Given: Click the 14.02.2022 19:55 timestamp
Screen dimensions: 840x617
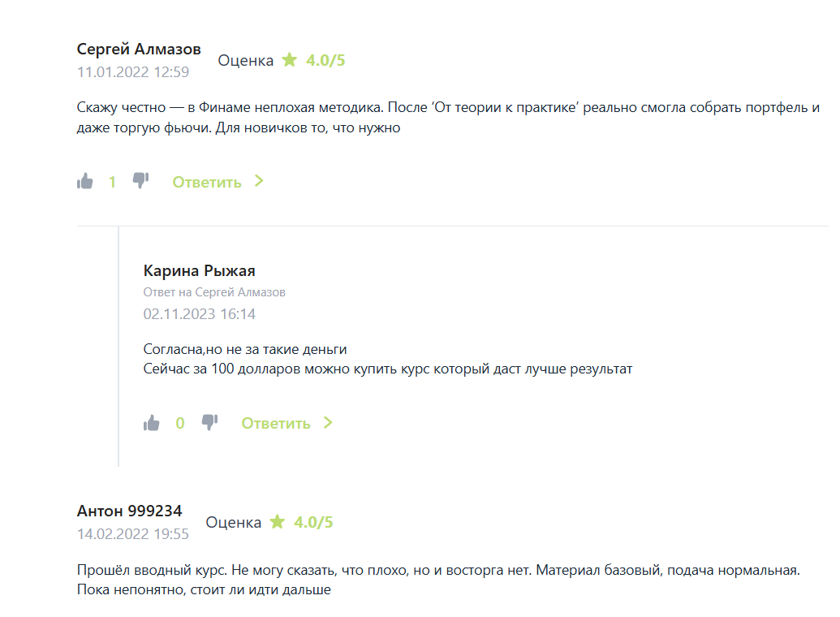Looking at the screenshot, I should (x=133, y=534).
